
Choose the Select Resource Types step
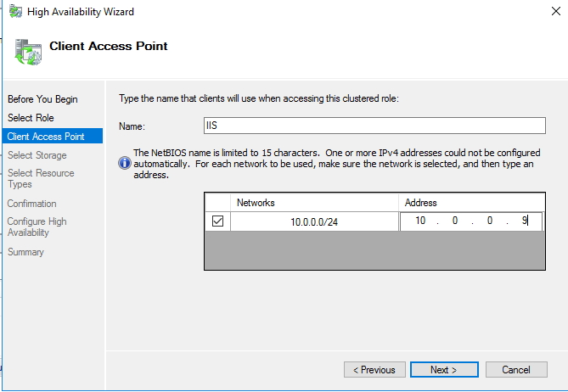41,178
